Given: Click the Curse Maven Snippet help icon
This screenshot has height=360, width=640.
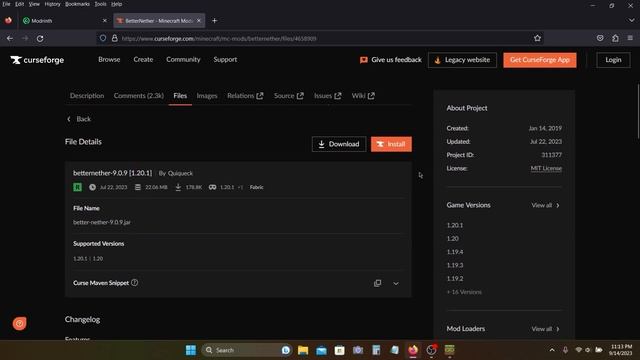Looking at the screenshot, I should 134,282.
